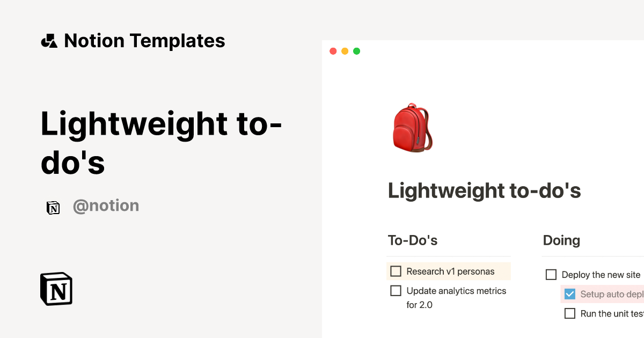Click the large black Notion N logo
The image size is (644, 338).
click(56, 289)
